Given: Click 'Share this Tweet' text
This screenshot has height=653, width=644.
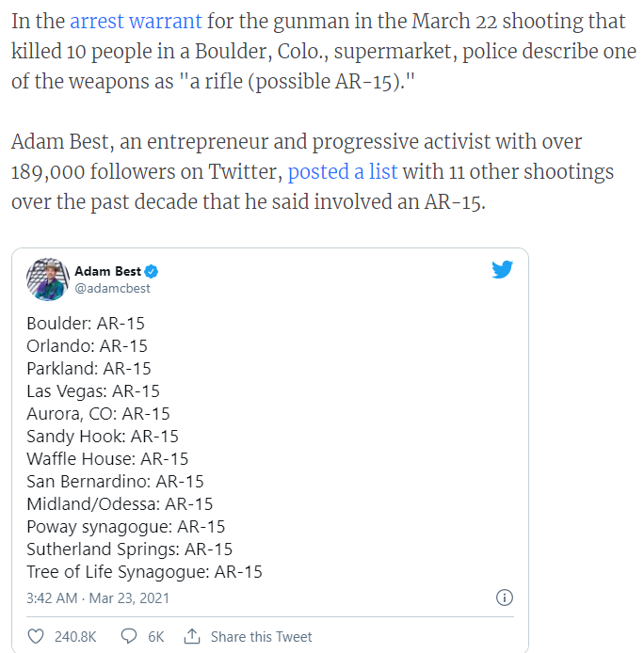Looking at the screenshot, I should click(x=262, y=637).
